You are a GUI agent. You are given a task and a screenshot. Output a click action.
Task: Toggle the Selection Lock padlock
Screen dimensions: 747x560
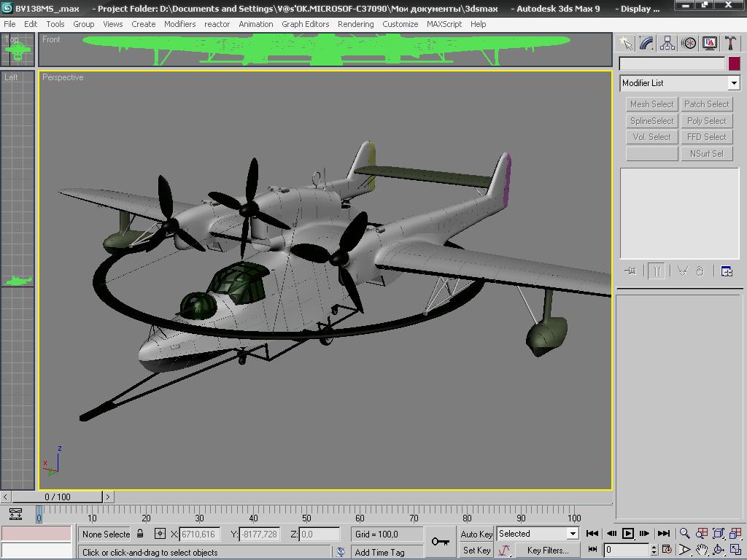click(x=140, y=534)
